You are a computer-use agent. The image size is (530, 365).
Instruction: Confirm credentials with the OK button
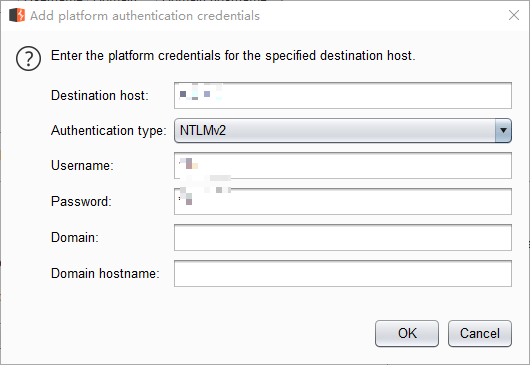[407, 334]
